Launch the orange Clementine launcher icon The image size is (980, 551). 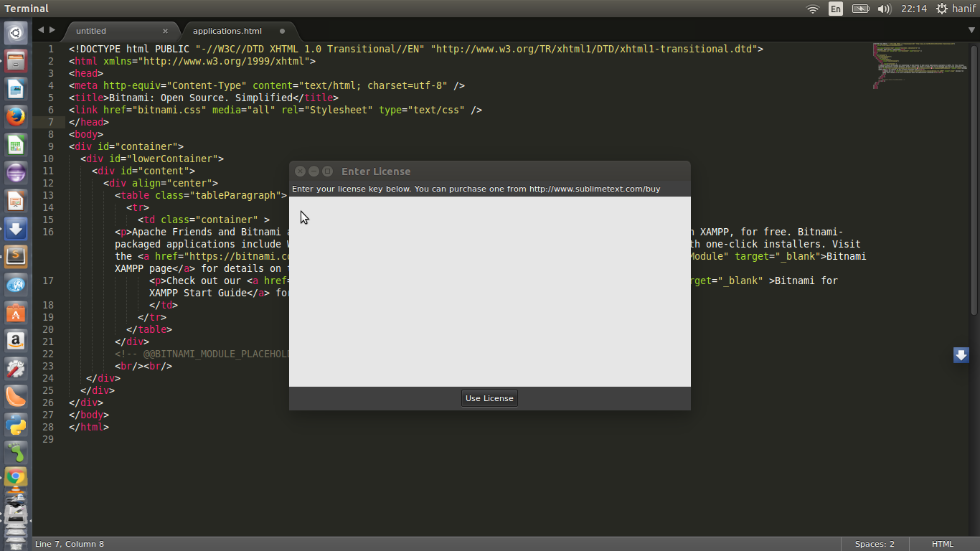(x=16, y=397)
